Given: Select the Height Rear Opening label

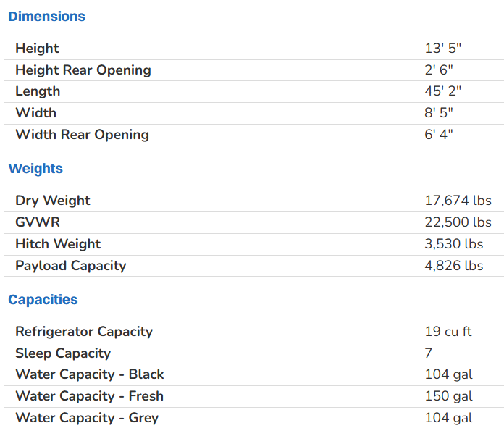Looking at the screenshot, I should (83, 70).
